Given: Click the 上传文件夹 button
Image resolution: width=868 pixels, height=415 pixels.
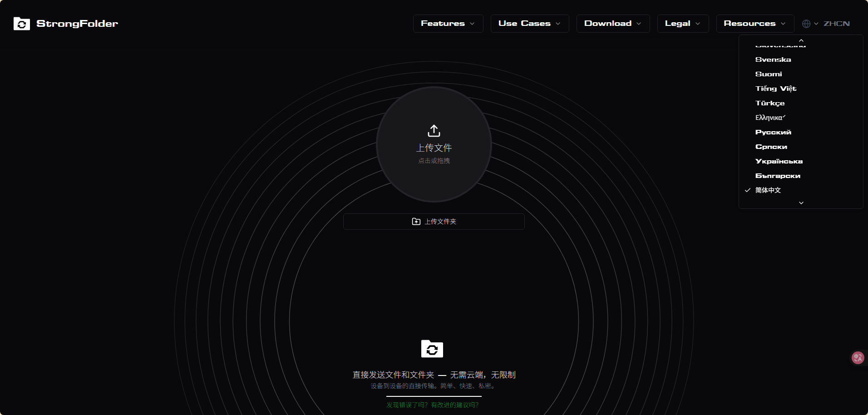Looking at the screenshot, I should tap(434, 221).
